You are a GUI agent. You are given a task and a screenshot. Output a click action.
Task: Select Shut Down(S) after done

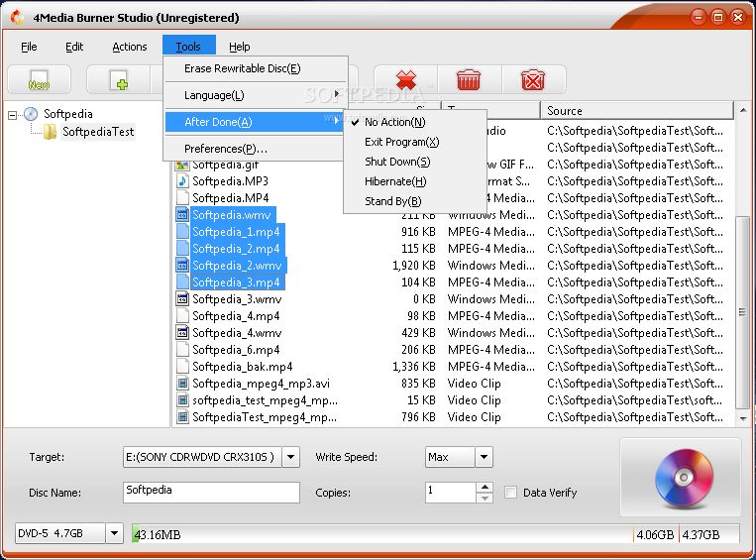point(415,163)
